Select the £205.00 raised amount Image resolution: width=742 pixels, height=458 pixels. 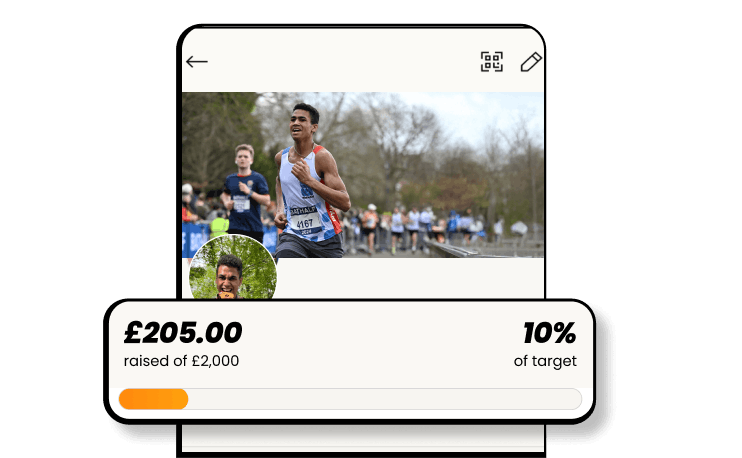point(183,332)
